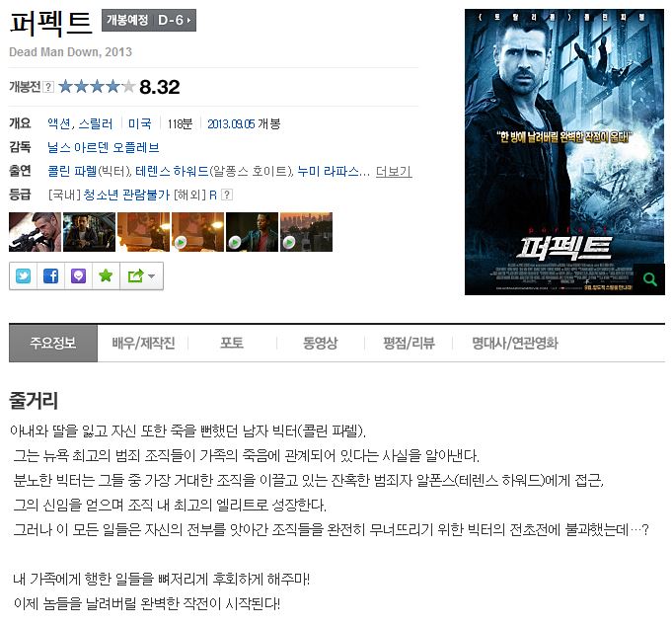This screenshot has height=626, width=672.
Task: Open director 닐스 아르덴 오플레브 link
Action: click(x=104, y=148)
